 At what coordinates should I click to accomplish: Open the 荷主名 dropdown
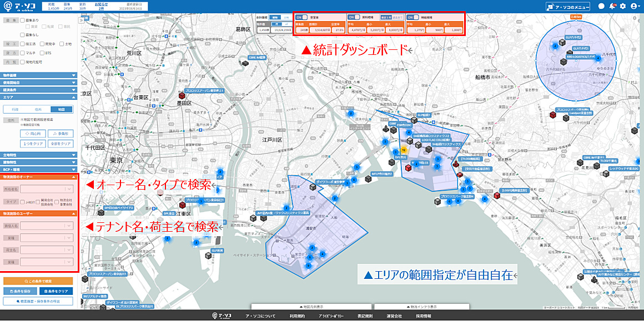click(47, 249)
